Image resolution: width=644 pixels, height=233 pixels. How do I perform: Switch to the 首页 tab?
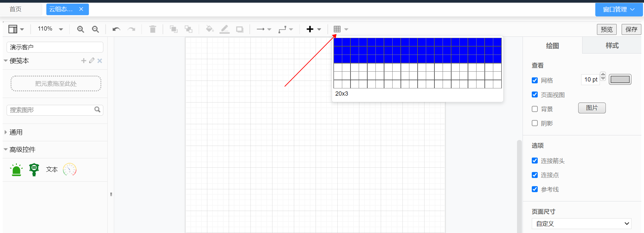pos(15,9)
